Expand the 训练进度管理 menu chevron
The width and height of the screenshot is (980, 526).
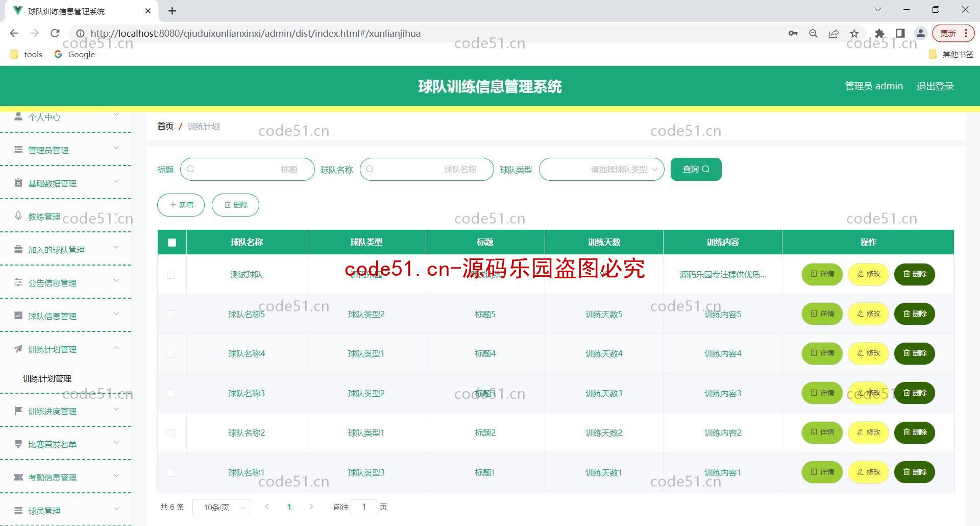(x=116, y=409)
